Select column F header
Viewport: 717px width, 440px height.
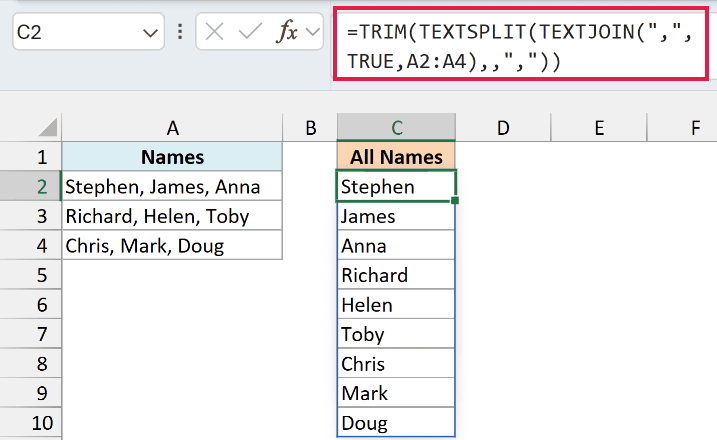[x=683, y=128]
